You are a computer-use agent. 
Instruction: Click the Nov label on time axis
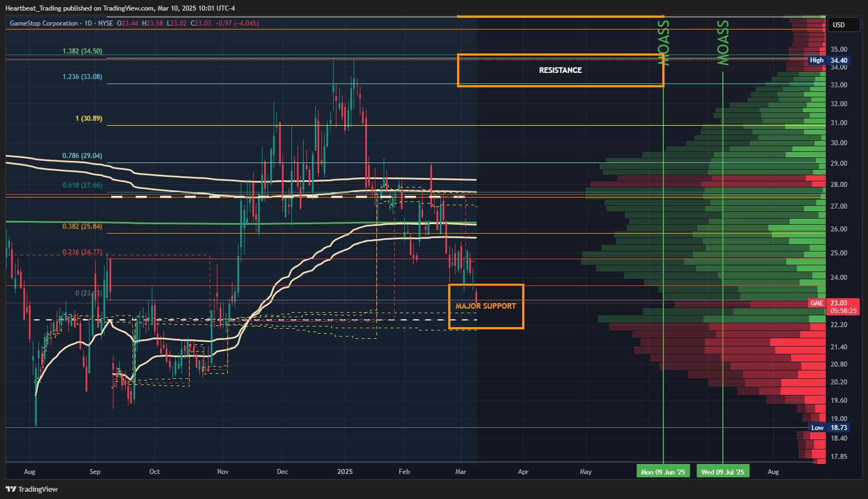(223, 472)
